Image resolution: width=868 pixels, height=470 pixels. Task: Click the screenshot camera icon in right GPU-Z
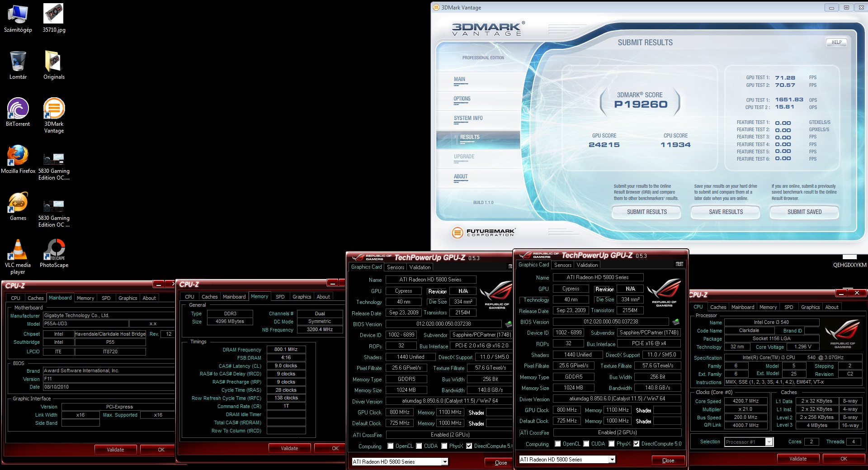coord(679,264)
